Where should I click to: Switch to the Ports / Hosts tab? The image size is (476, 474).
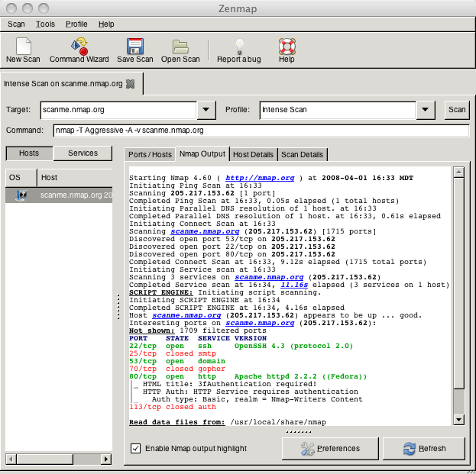coord(150,154)
